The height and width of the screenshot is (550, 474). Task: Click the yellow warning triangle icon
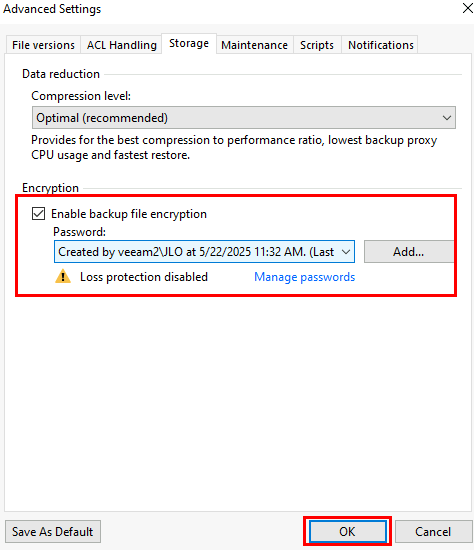coord(63,276)
